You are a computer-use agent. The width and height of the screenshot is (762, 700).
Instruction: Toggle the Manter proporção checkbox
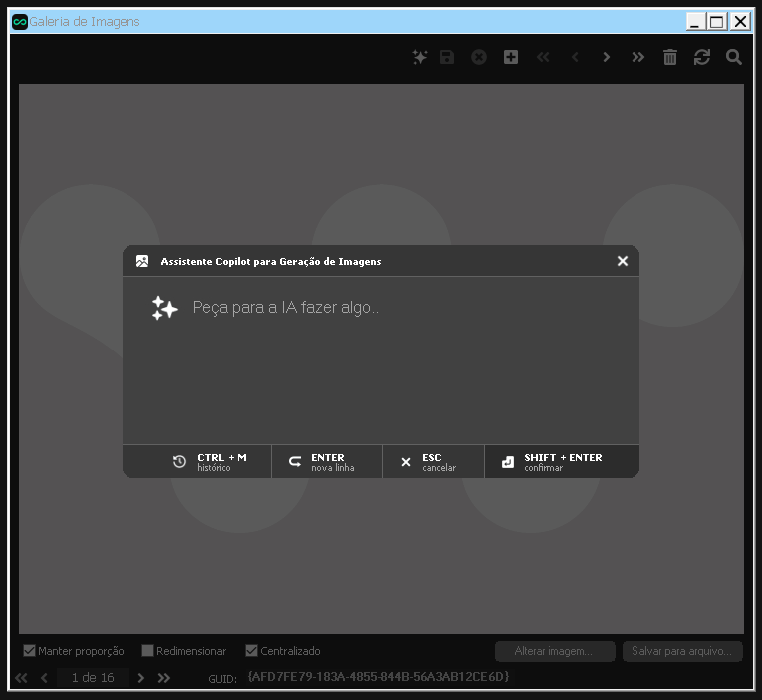(30, 651)
